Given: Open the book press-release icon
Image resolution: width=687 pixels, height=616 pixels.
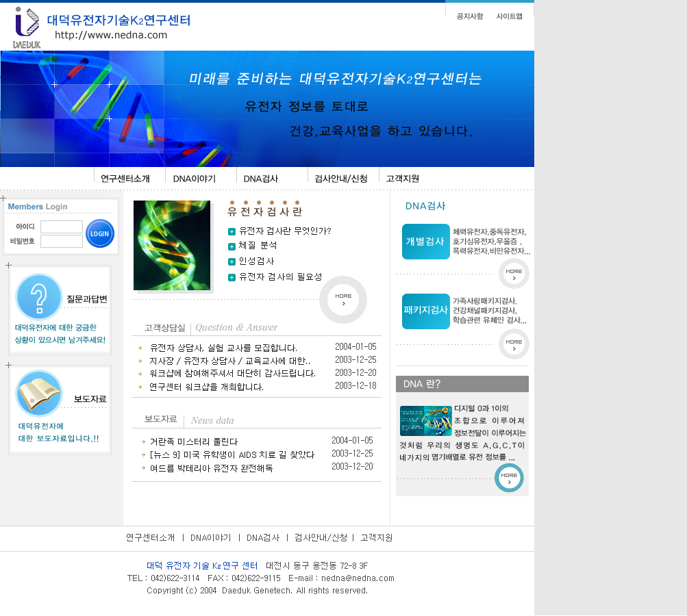Looking at the screenshot, I should (39, 394).
